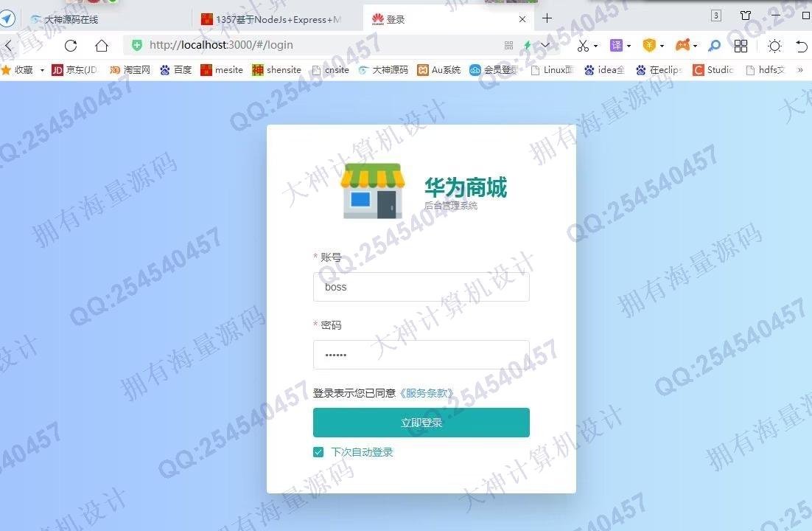812x531 pixels.
Task: Reload the page with refresh icon
Action: pos(71,46)
